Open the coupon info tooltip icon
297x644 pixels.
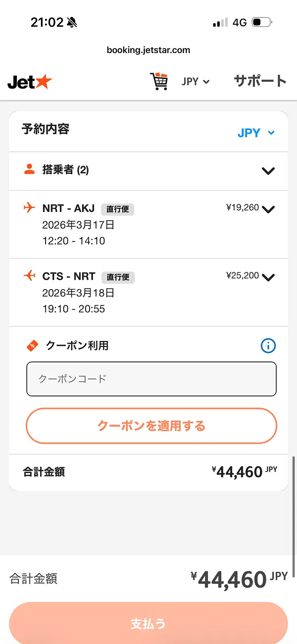coord(268,346)
